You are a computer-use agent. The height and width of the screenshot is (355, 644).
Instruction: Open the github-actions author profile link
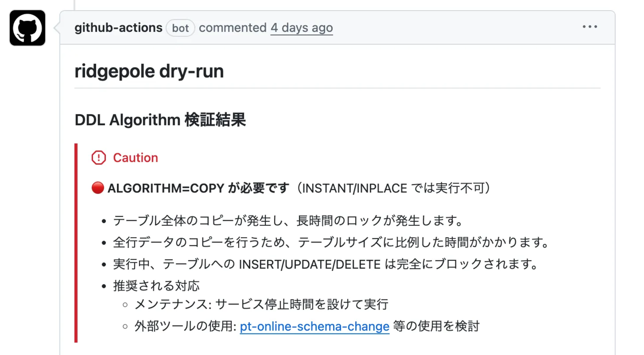(x=118, y=28)
